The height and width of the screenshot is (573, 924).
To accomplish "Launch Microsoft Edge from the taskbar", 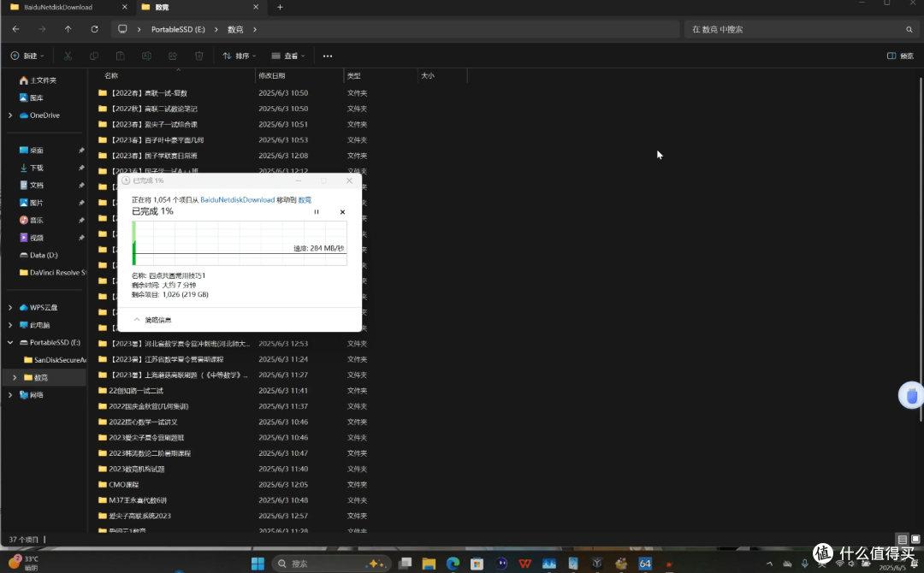I will tap(453, 564).
